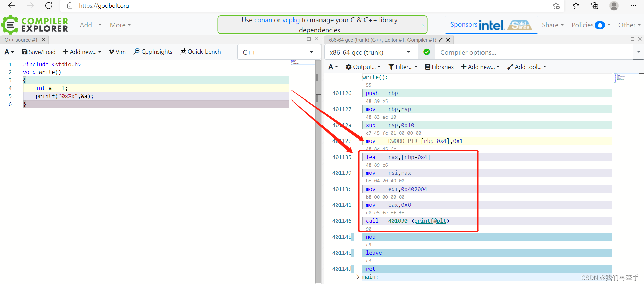The image size is (644, 284).
Task: Open x86-64 gcc (trunk) compiler picker
Action: click(x=371, y=52)
